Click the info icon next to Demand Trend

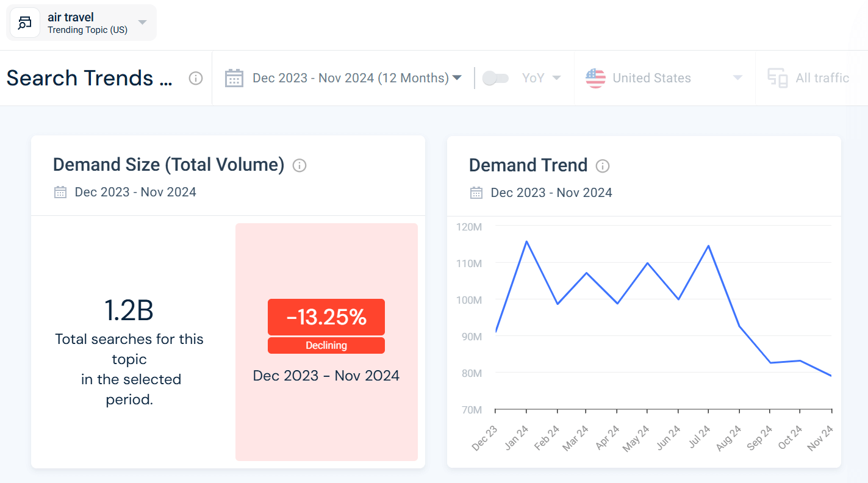603,165
